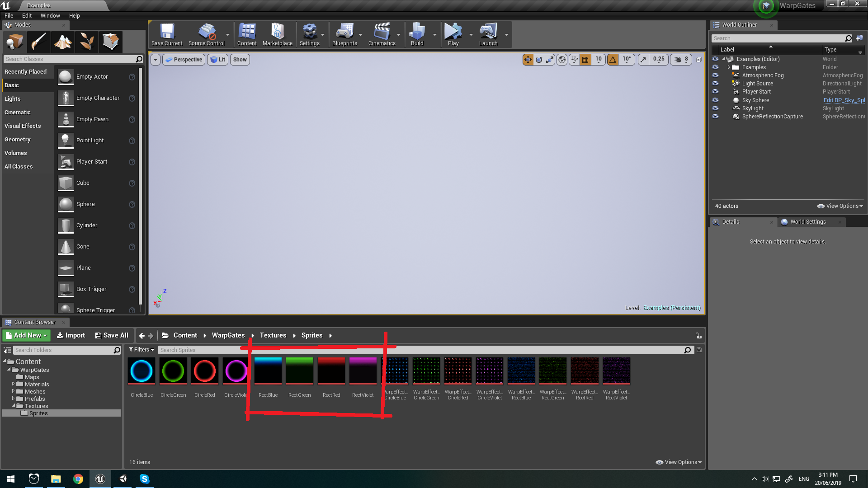The image size is (868, 488).
Task: Open the Edit menu
Action: click(x=27, y=15)
